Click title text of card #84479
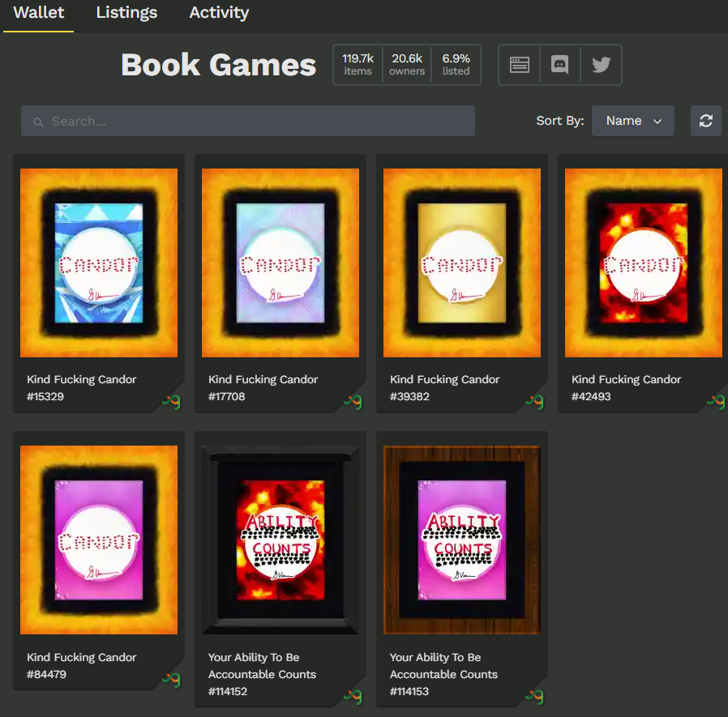728x717 pixels. pos(82,665)
